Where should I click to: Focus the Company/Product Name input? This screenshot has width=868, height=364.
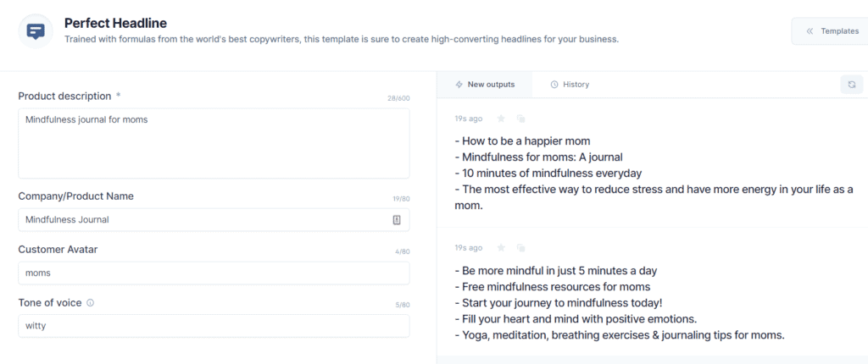point(214,219)
